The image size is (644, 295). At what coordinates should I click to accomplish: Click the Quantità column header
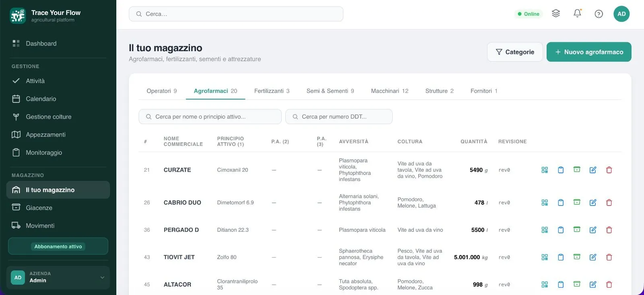[474, 141]
